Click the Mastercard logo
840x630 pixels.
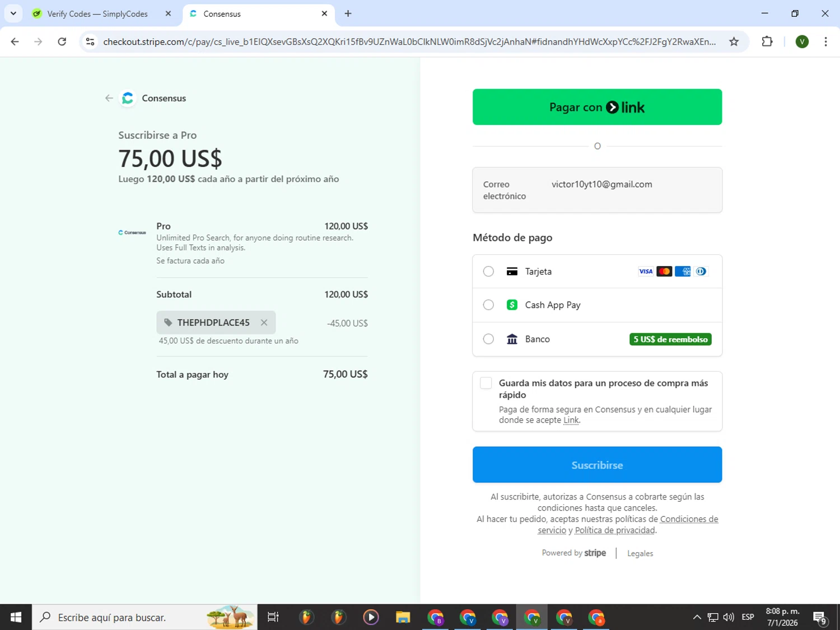click(664, 272)
